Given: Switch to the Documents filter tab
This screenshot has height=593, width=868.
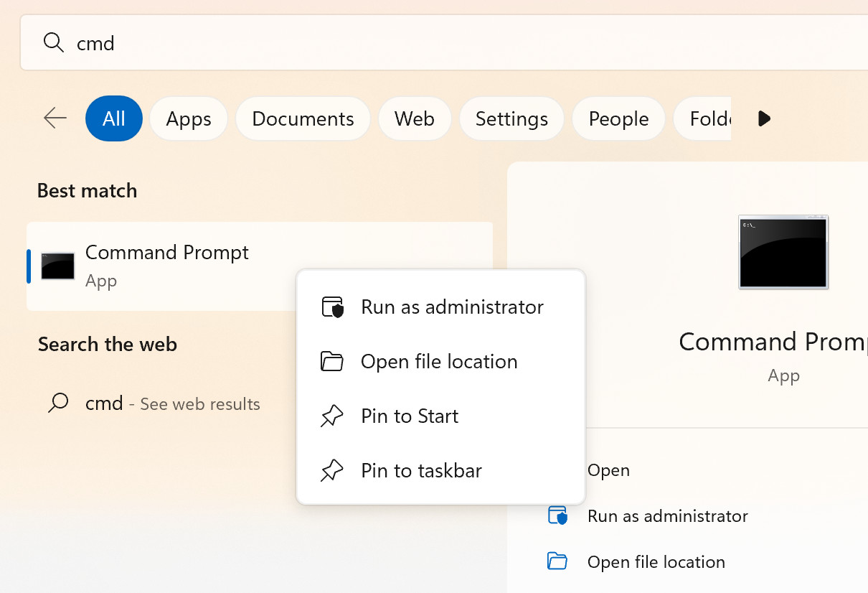Looking at the screenshot, I should point(303,118).
